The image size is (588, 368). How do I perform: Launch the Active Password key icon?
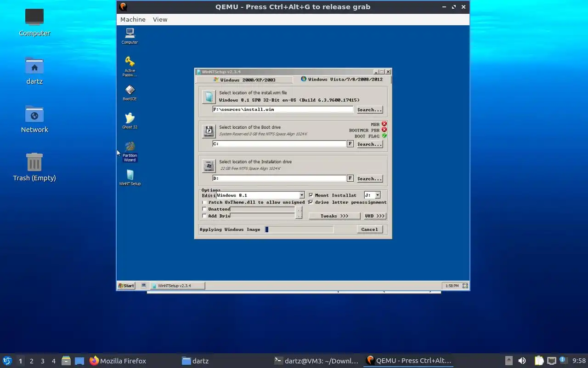pos(130,66)
